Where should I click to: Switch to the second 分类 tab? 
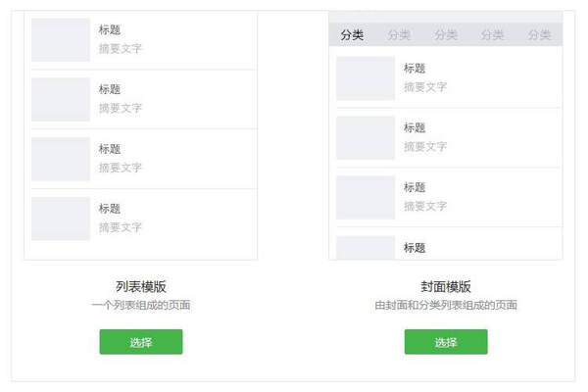(x=399, y=35)
